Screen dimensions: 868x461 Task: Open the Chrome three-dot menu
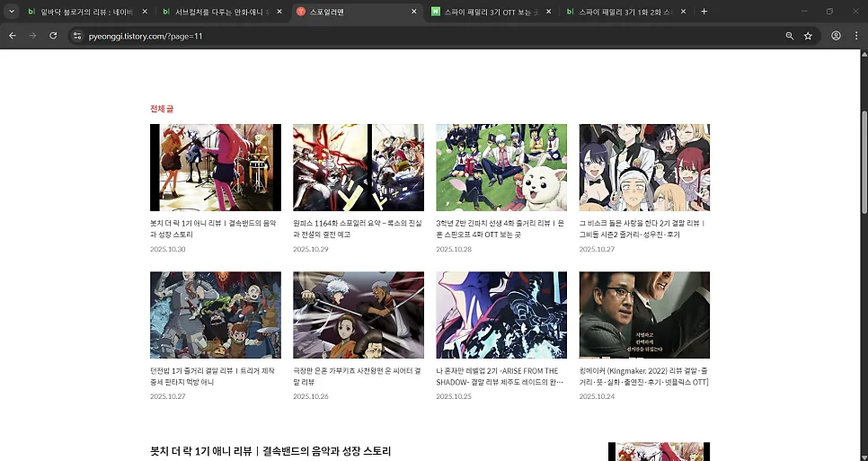856,35
